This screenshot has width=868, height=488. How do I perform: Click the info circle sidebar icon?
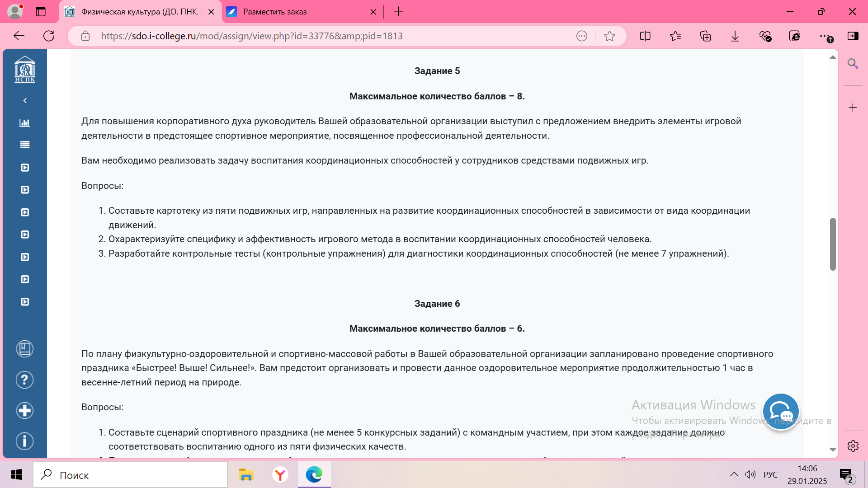(25, 441)
